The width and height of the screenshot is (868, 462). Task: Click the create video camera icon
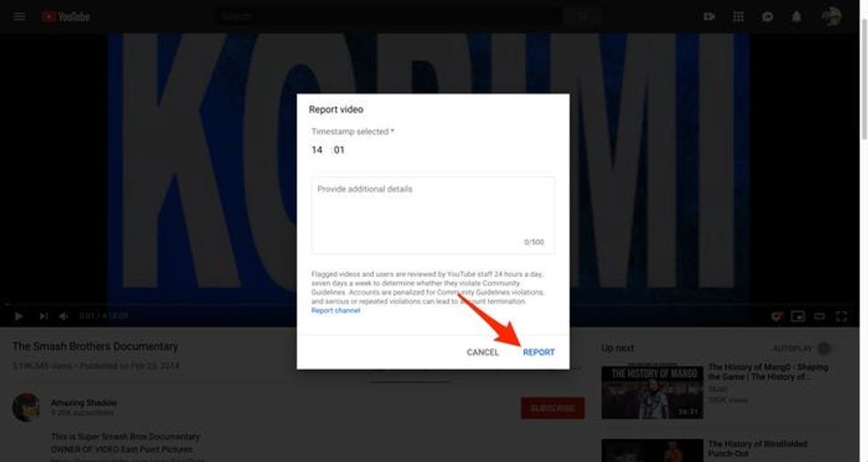point(709,16)
